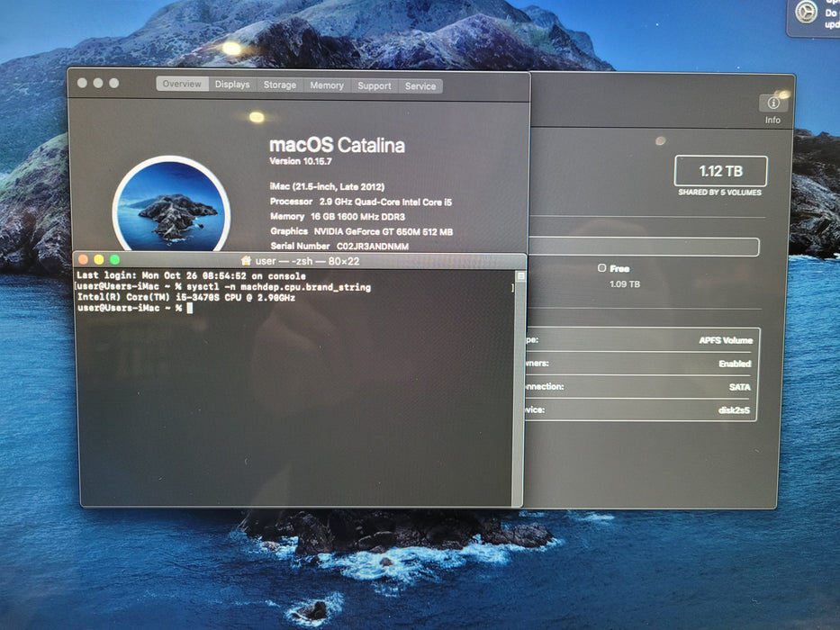Click the "1.12 TB" capacity box
Screen dimensions: 840x630
(x=720, y=171)
